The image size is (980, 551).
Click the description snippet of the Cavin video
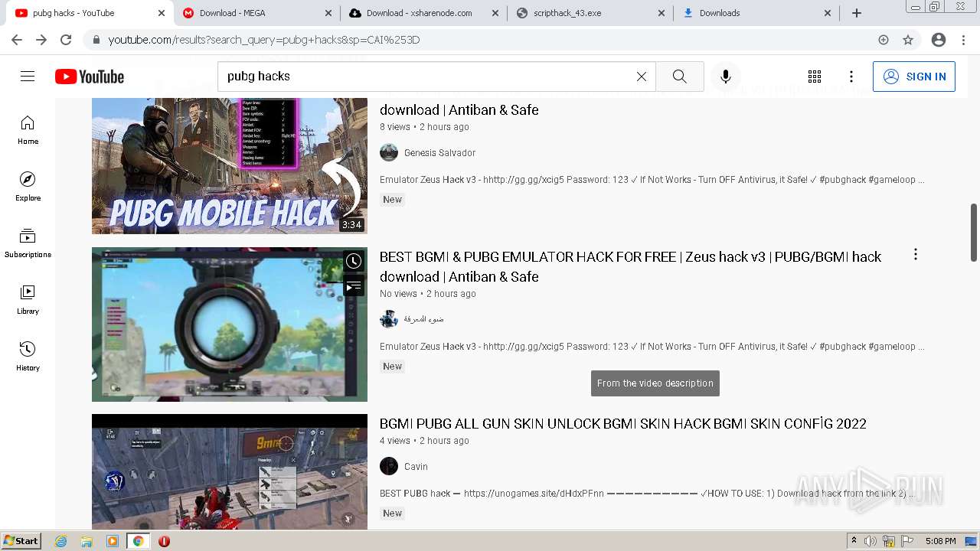click(648, 494)
